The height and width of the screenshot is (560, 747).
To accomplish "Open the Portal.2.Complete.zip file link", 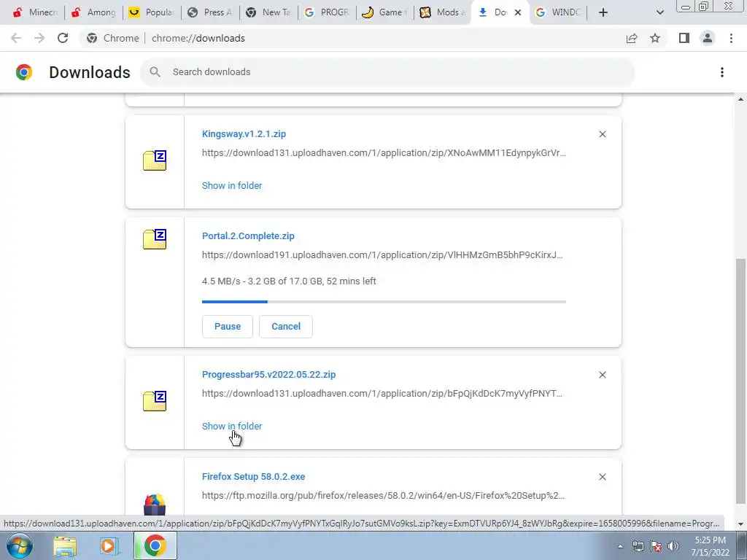I will click(x=248, y=236).
